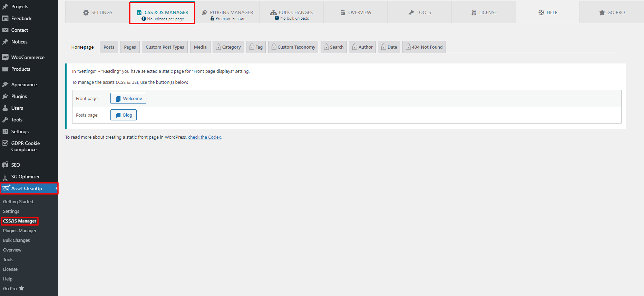Switch to the Posts tab

pos(109,47)
